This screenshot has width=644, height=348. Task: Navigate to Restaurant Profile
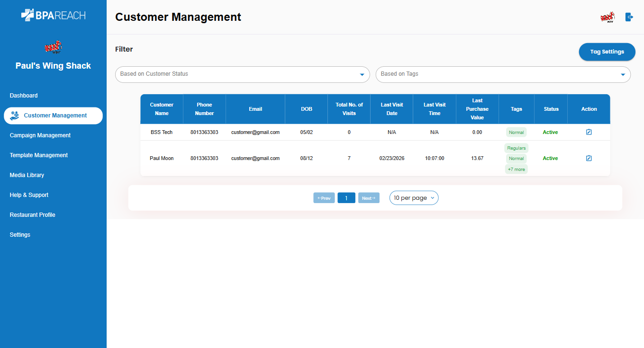pyautogui.click(x=33, y=215)
